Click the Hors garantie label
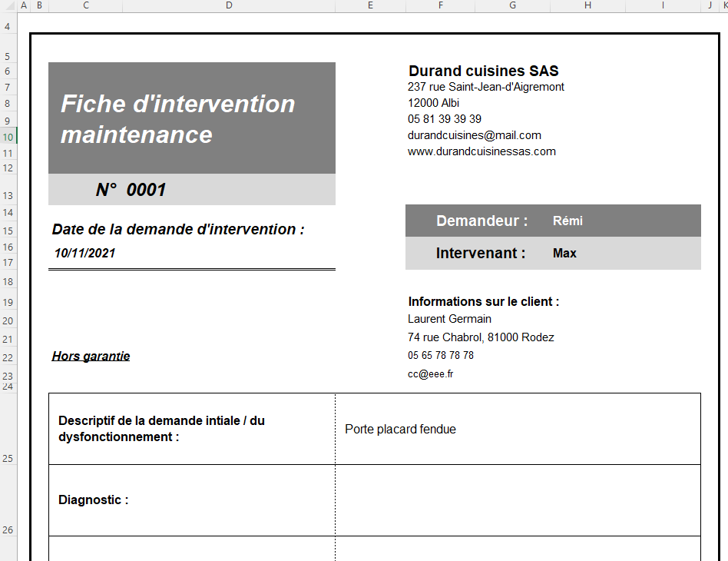The image size is (728, 561). click(x=91, y=355)
